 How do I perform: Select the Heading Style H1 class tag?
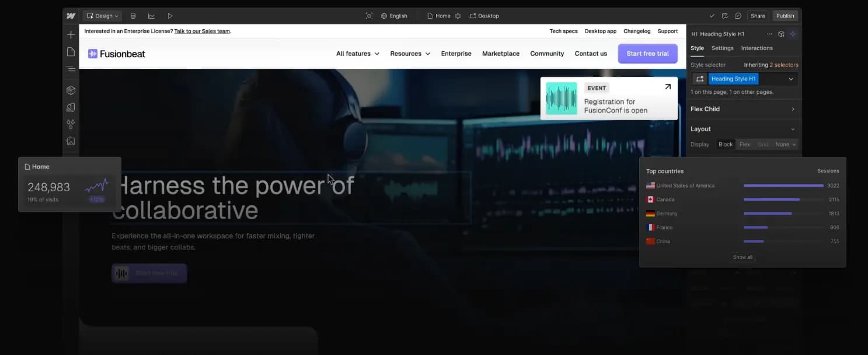pyautogui.click(x=733, y=79)
